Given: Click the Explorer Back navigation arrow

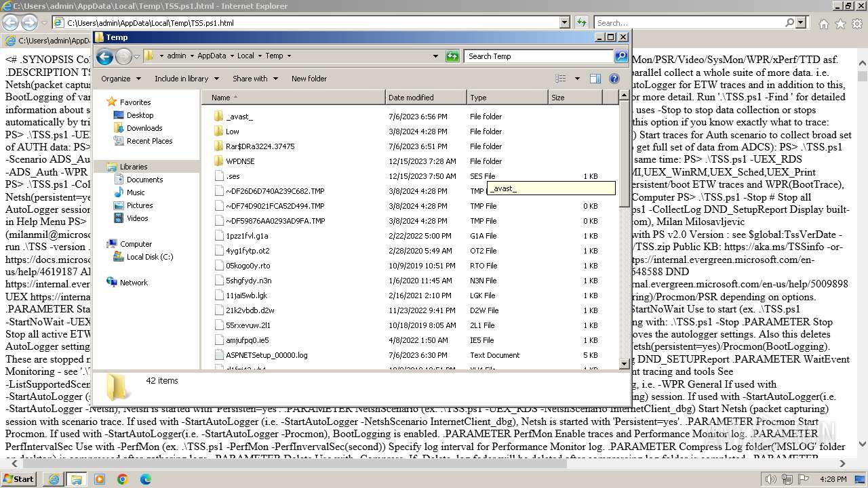Looking at the screenshot, I should (104, 56).
